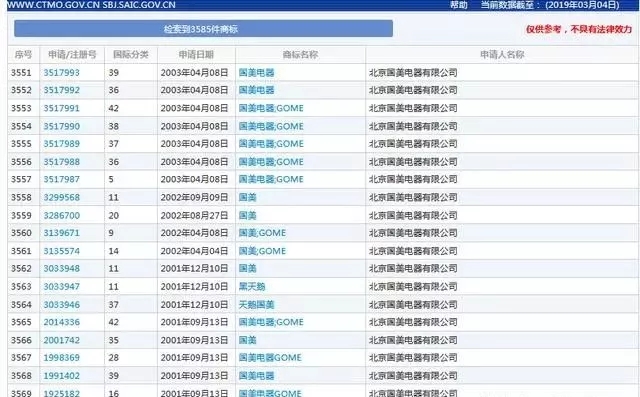Image resolution: width=640 pixels, height=397 pixels.
Task: Select applicant 北京国美电器有限公司 in row 3551
Action: (x=413, y=73)
